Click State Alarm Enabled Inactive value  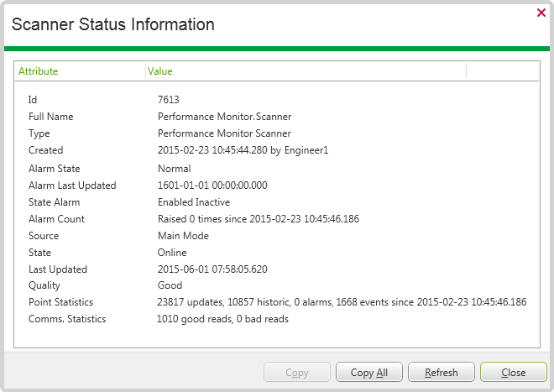tap(194, 202)
